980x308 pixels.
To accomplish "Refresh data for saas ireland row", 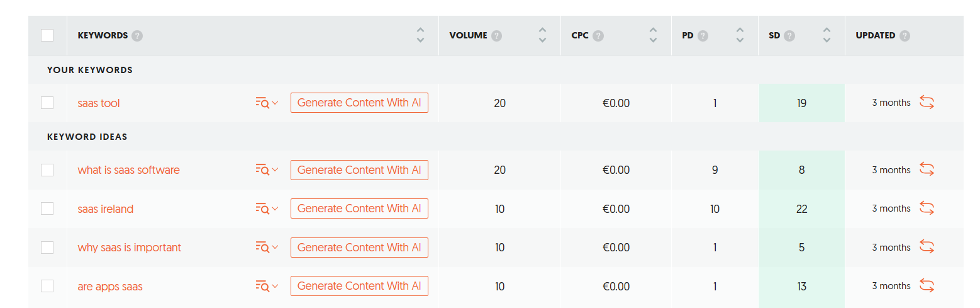I will point(927,208).
